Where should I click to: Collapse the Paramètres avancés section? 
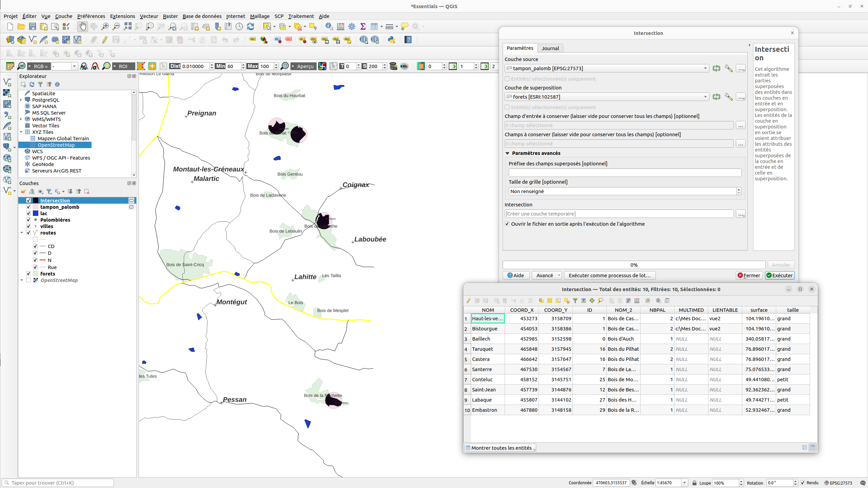tap(507, 154)
